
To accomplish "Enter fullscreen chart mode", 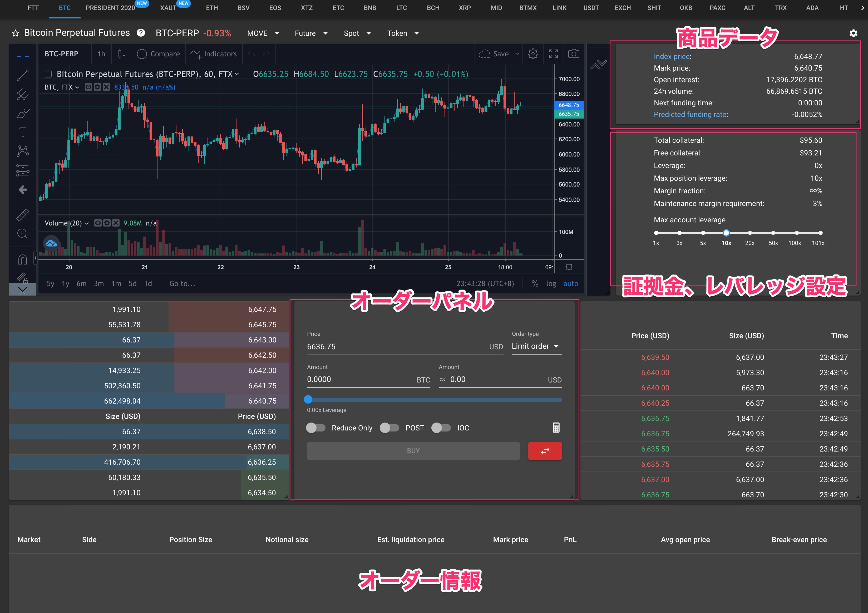I will pyautogui.click(x=553, y=54).
